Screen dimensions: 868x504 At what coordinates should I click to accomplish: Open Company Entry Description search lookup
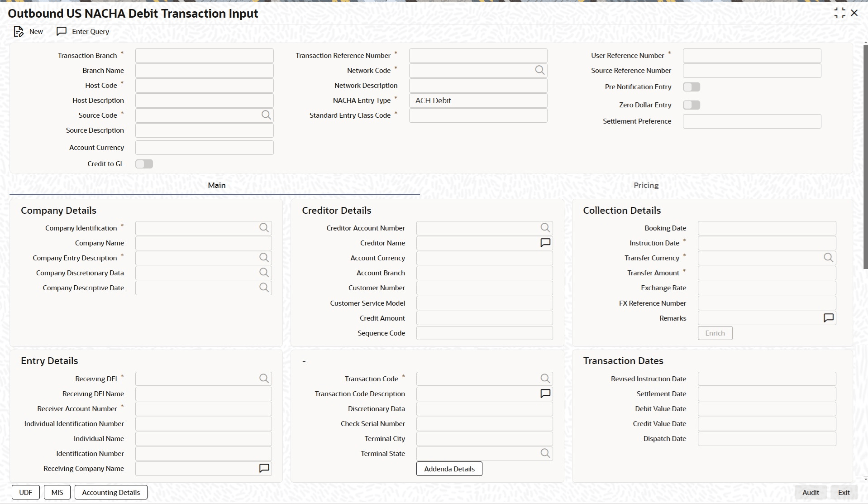coord(264,258)
